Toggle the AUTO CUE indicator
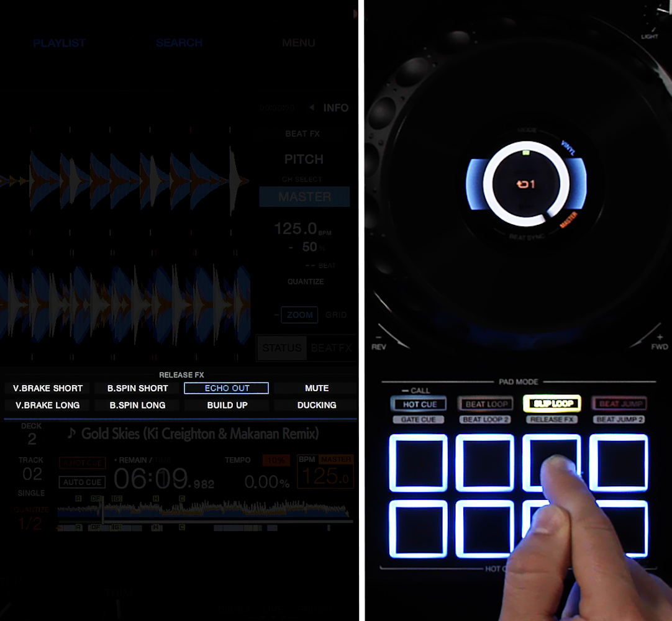Viewport: 672px width, 621px height. click(82, 482)
